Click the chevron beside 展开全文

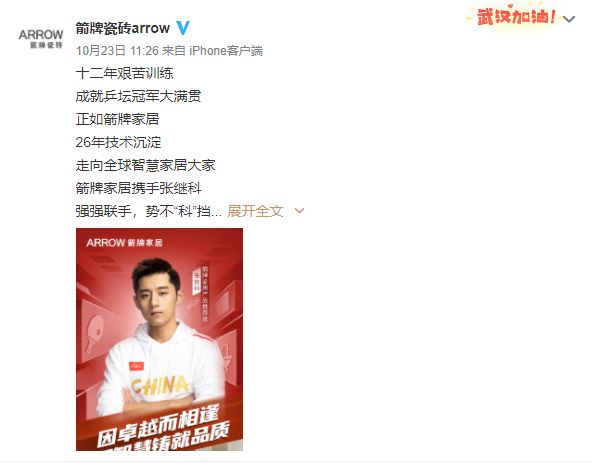pos(299,211)
